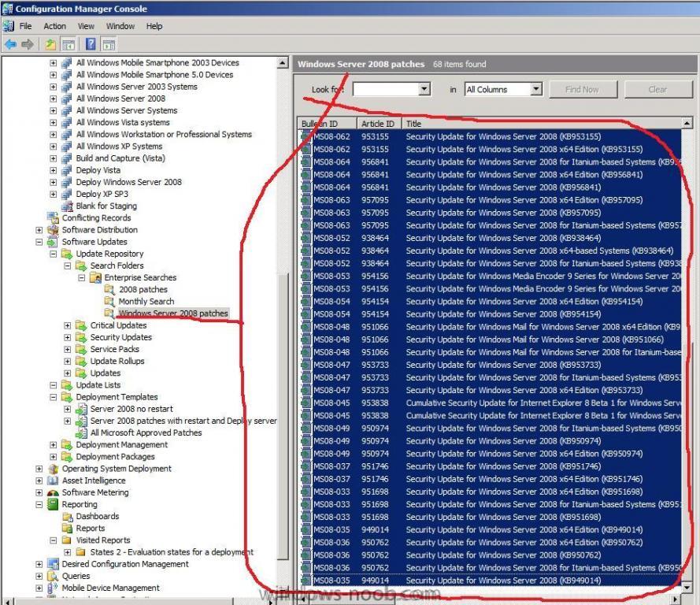Viewport: 700px width, 605px height.
Task: Click the Mobile Device Management icon
Action: point(53,588)
